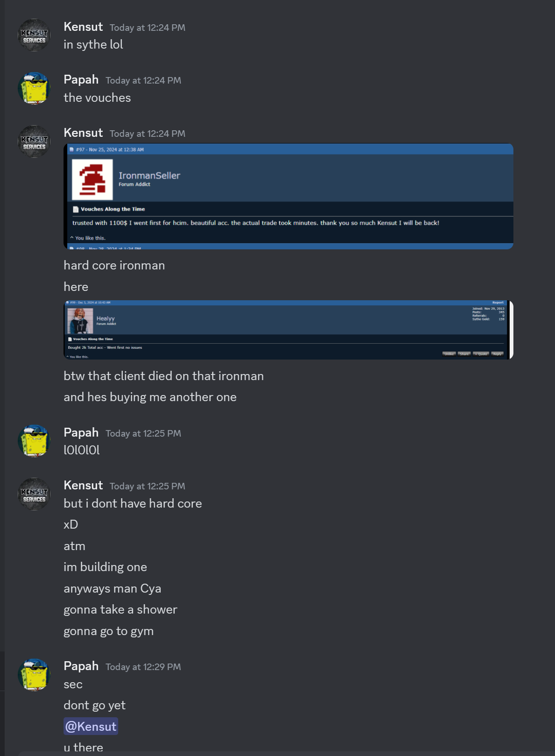
Task: Select the "btw that client died on that ironman" message
Action: pos(164,376)
